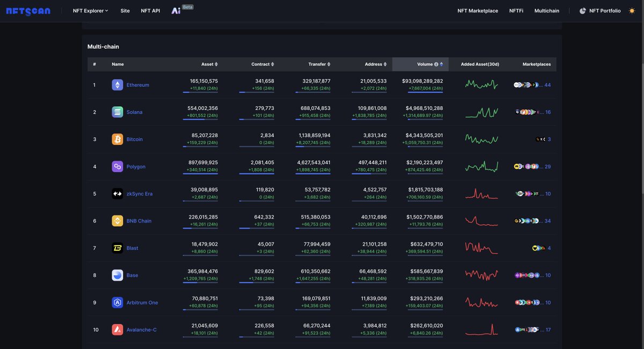Open the AI Beta icon
The height and width of the screenshot is (349, 644).
(x=176, y=11)
